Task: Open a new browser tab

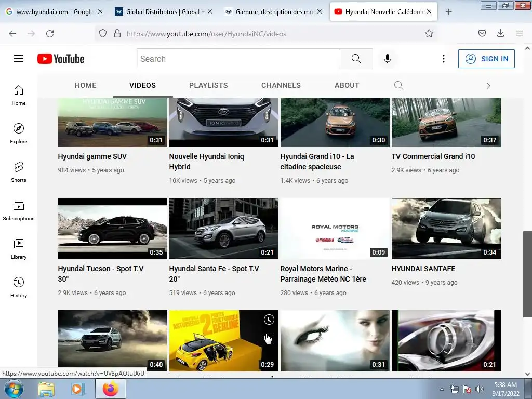Action: click(448, 12)
